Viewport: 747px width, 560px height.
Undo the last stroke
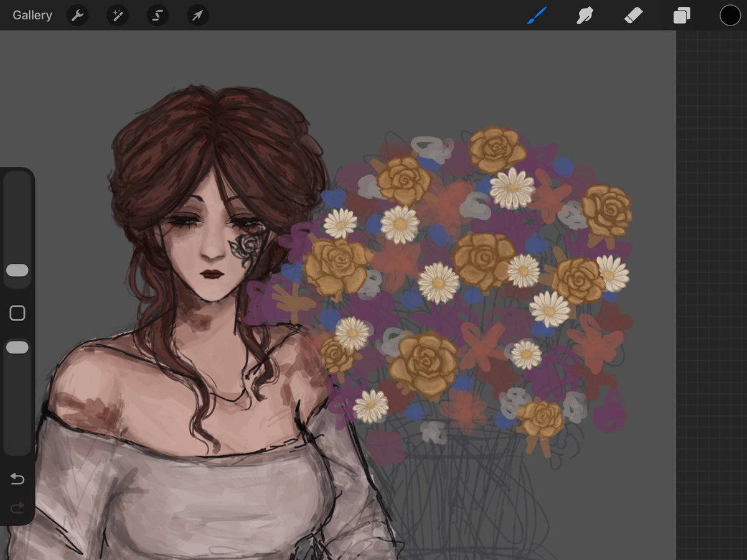[17, 478]
